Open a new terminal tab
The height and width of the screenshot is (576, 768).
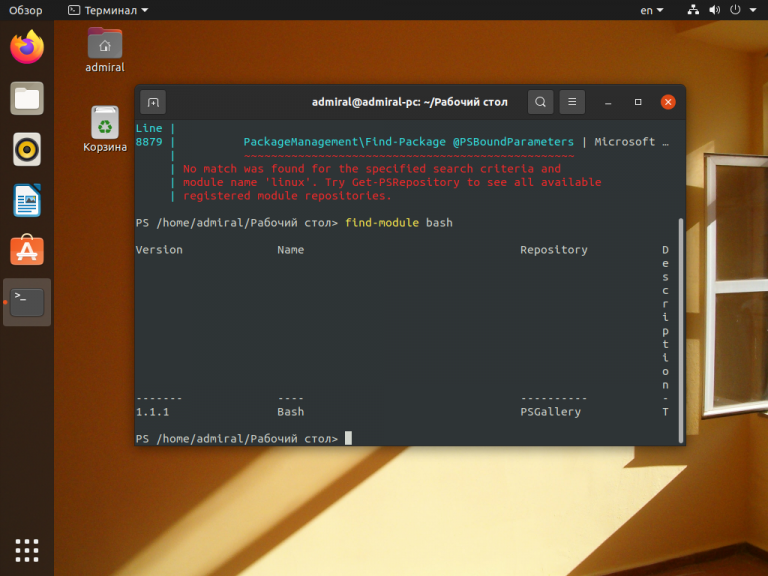pyautogui.click(x=153, y=102)
